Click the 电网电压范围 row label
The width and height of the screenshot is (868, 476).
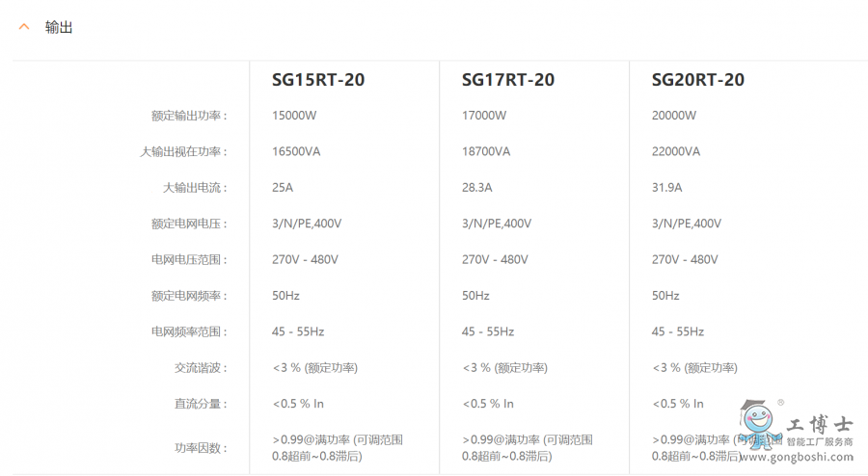[188, 259]
